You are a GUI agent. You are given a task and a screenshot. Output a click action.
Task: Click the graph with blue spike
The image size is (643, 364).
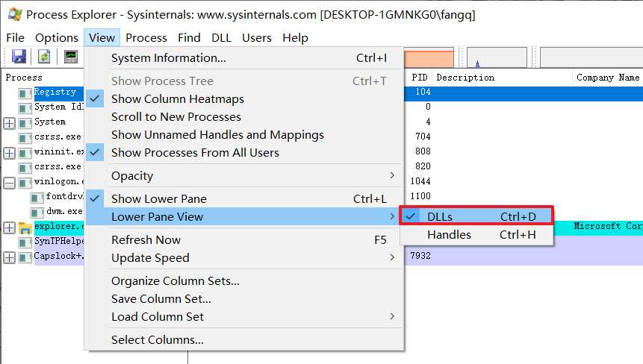pyautogui.click(x=497, y=57)
